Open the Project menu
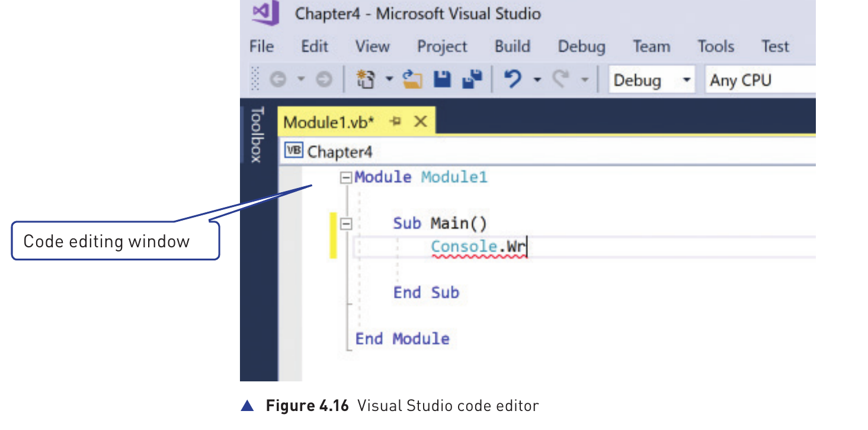 [x=443, y=46]
